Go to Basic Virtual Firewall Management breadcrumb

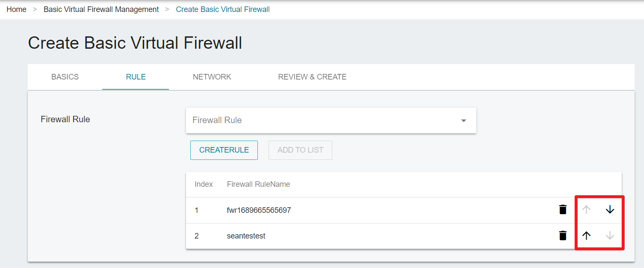pos(101,9)
